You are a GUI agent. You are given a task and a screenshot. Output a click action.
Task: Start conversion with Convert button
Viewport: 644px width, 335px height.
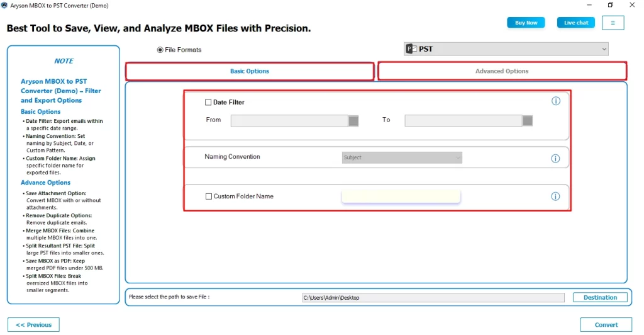(x=606, y=325)
